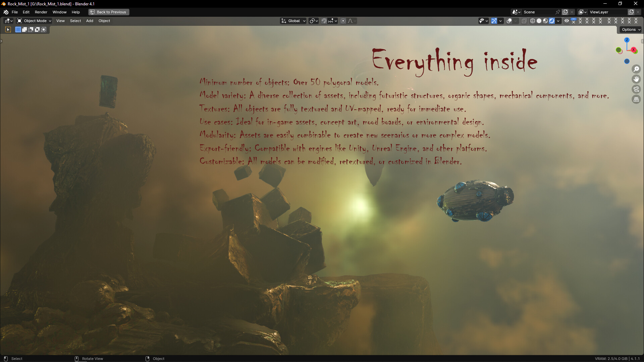Select material preview shading
The width and height of the screenshot is (644, 362).
(545, 21)
